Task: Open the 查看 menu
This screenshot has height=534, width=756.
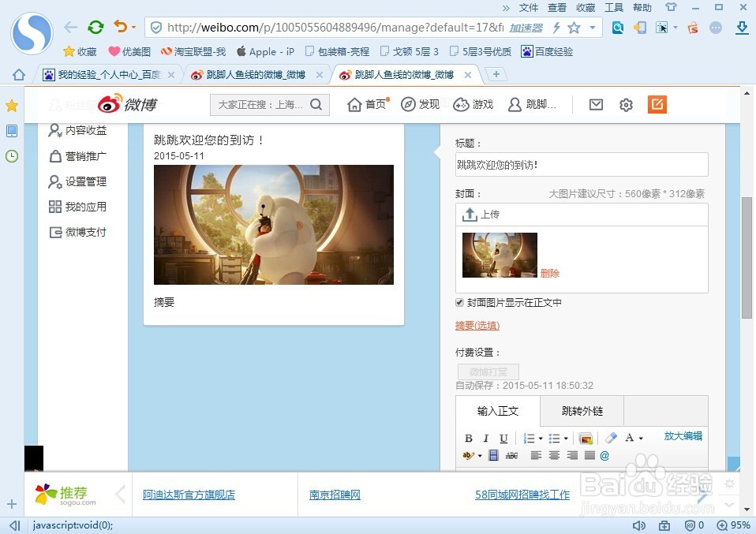Action: coord(557,8)
